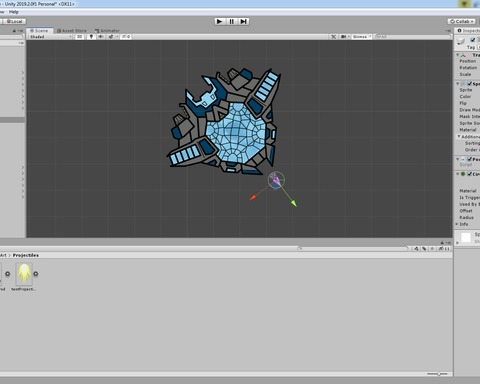Open the Collab dropdown

[461, 21]
